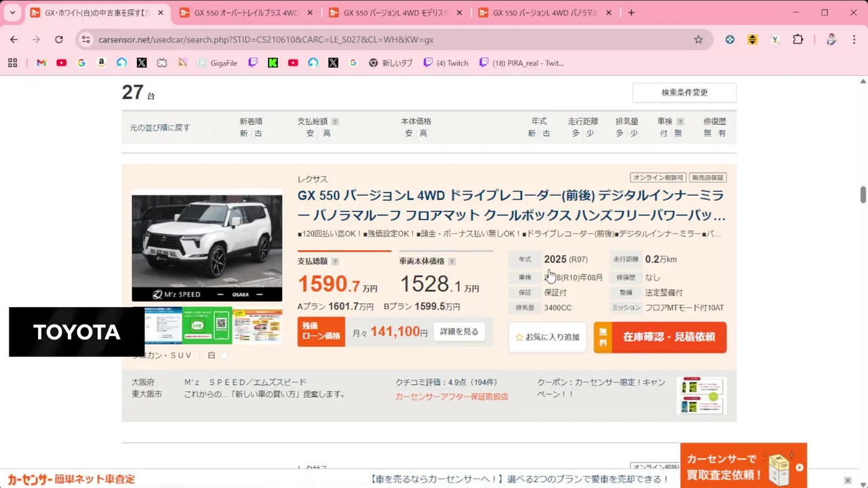Click 詳細を見る for the loan price
The height and width of the screenshot is (488, 868).
click(459, 332)
